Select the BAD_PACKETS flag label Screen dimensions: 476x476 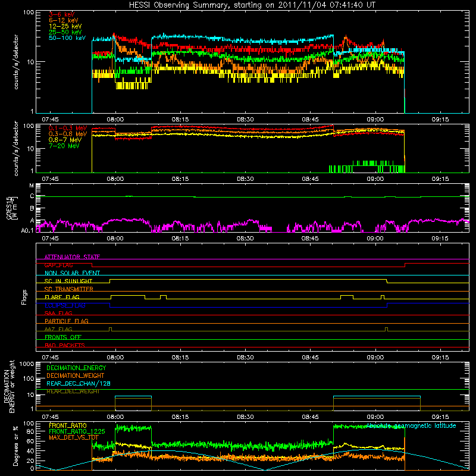point(65,345)
